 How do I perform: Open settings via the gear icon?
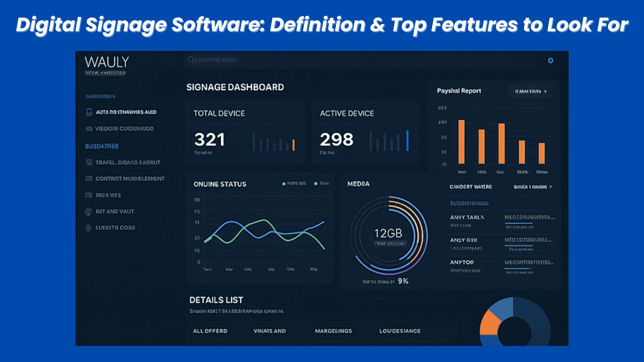550,60
